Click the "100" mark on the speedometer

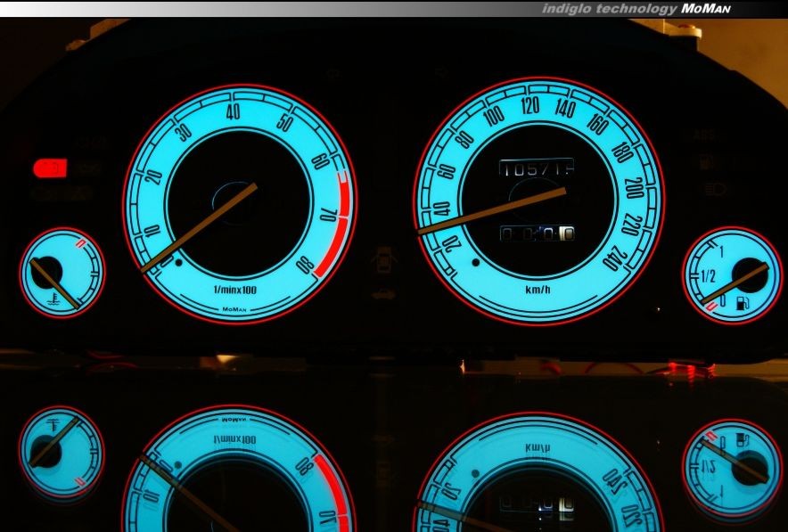click(x=494, y=116)
